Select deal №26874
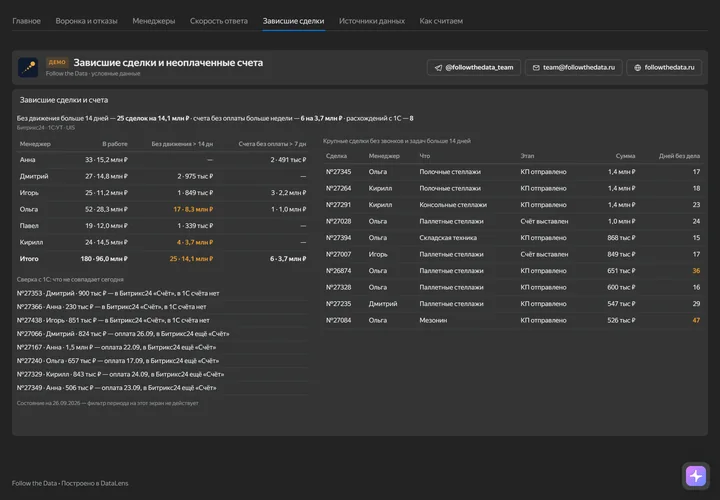This screenshot has width=720, height=500. [x=338, y=271]
